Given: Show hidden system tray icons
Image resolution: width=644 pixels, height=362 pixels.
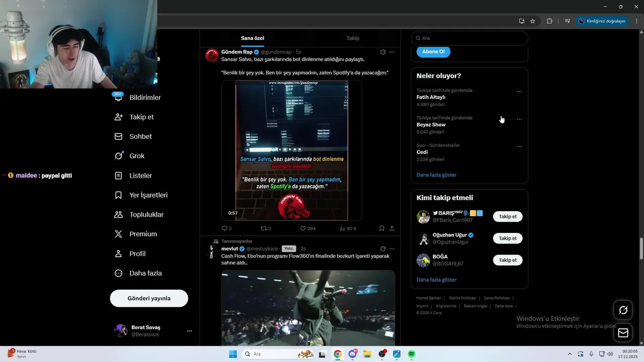Looking at the screenshot, I should pos(570,354).
